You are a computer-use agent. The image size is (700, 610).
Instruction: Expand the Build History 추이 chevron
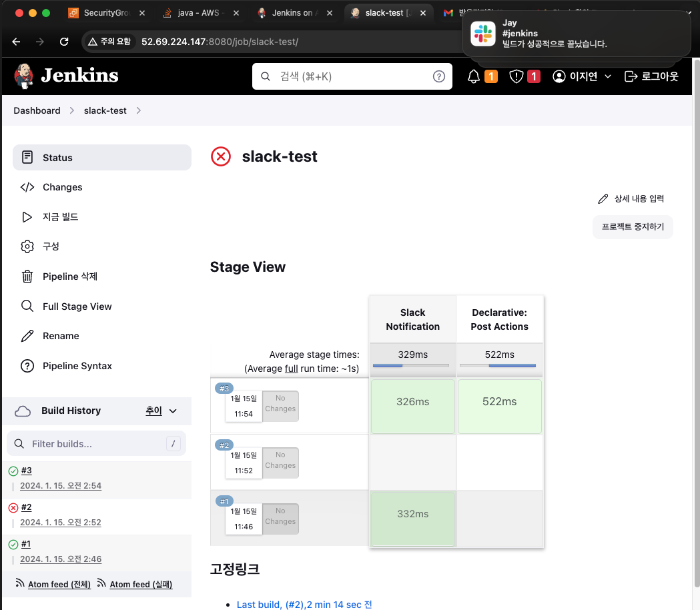click(x=173, y=411)
